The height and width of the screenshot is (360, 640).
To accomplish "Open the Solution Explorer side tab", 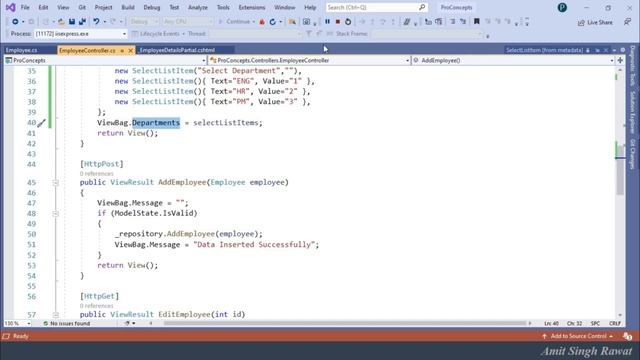I will (632, 112).
